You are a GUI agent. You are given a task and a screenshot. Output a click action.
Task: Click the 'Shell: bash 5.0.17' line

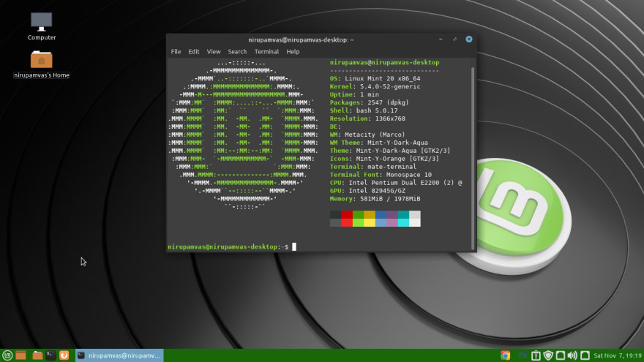pyautogui.click(x=364, y=110)
